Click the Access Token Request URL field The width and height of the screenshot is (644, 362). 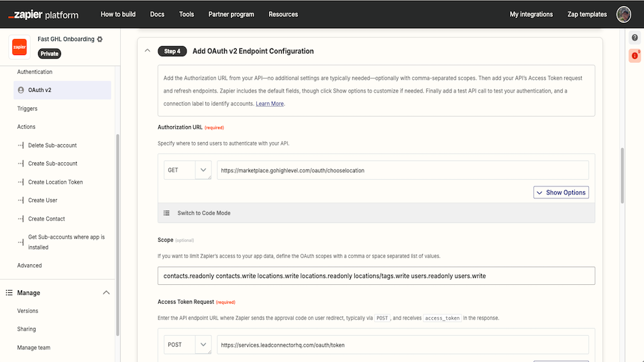[403, 345]
